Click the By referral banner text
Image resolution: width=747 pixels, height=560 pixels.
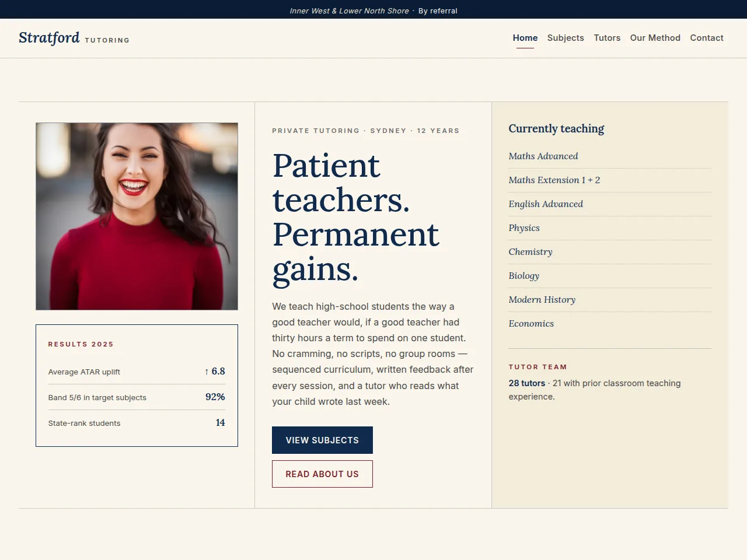tap(438, 11)
